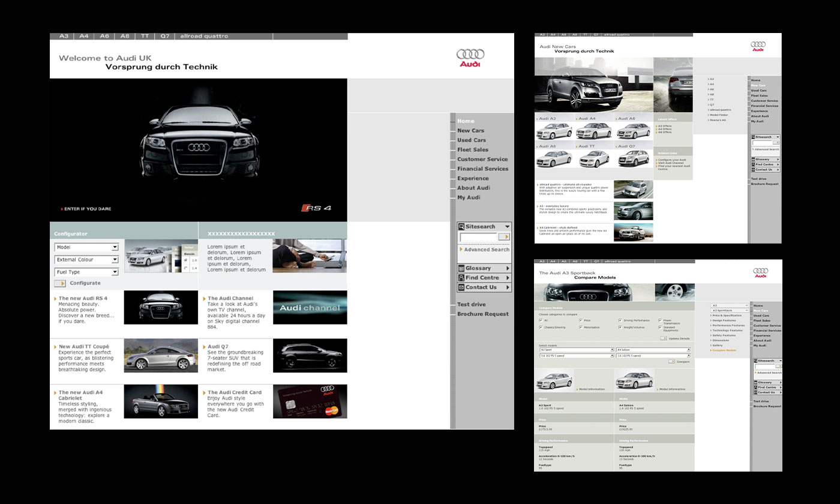Open the Audi TT link on the New Cars page
Image resolution: width=840 pixels, height=504 pixels.
(x=586, y=146)
